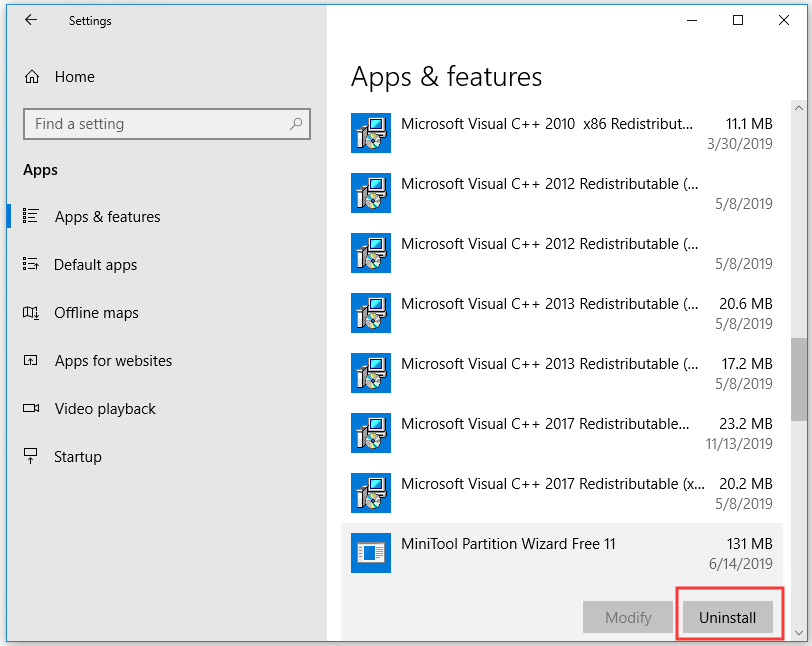Click the MiniTool Partition Wizard app icon
This screenshot has width=812, height=646.
(371, 553)
